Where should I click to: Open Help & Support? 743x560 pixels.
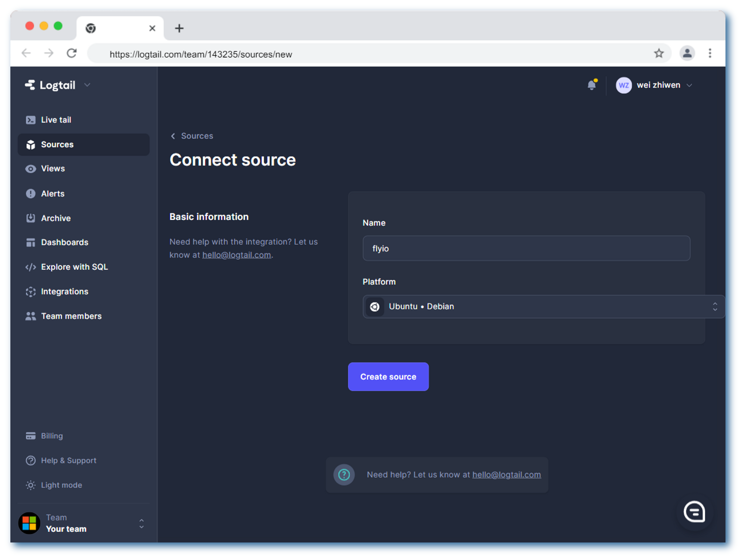tap(69, 460)
